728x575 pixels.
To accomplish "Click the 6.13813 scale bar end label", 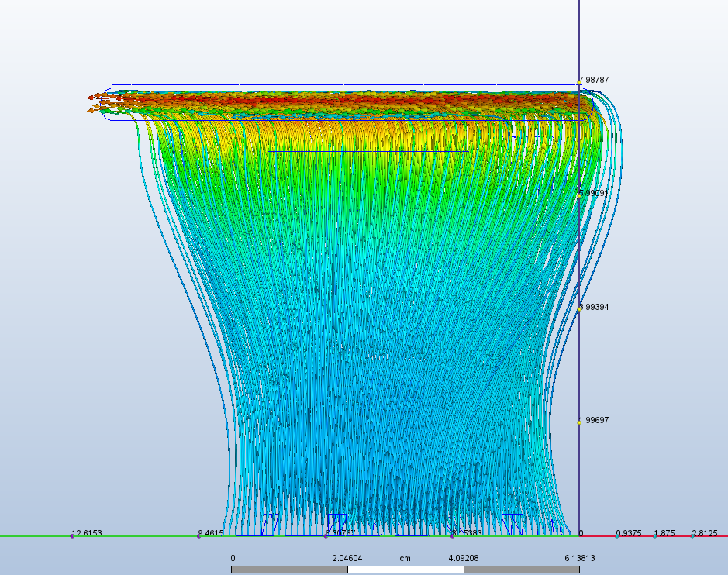I will pos(578,558).
